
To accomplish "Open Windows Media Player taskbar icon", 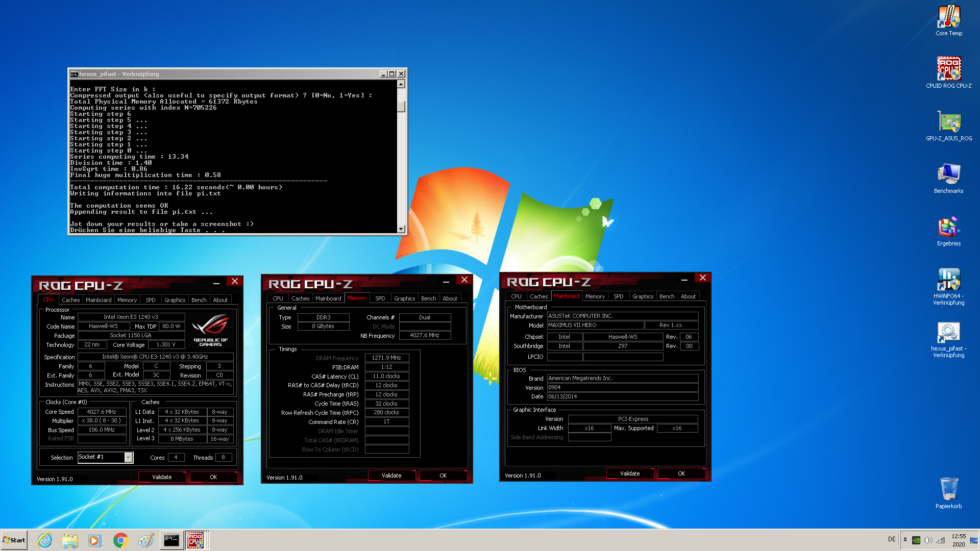I will pyautogui.click(x=95, y=540).
